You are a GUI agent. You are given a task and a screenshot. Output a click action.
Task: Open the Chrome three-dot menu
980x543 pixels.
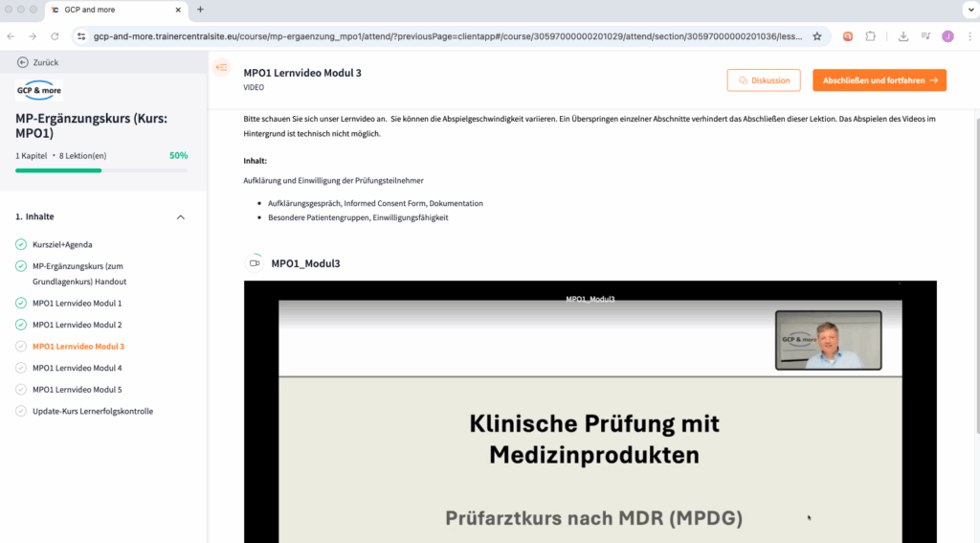coord(968,36)
